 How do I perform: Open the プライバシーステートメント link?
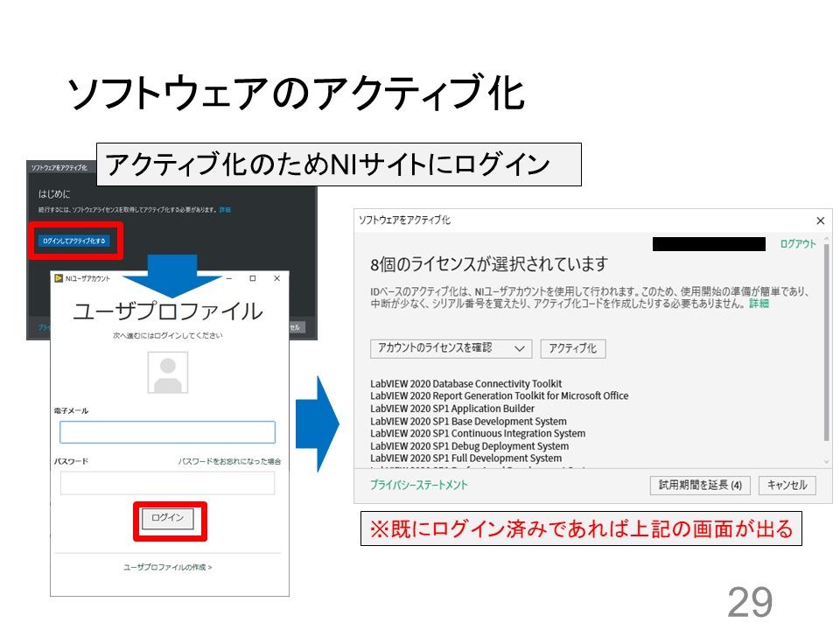pyautogui.click(x=419, y=486)
